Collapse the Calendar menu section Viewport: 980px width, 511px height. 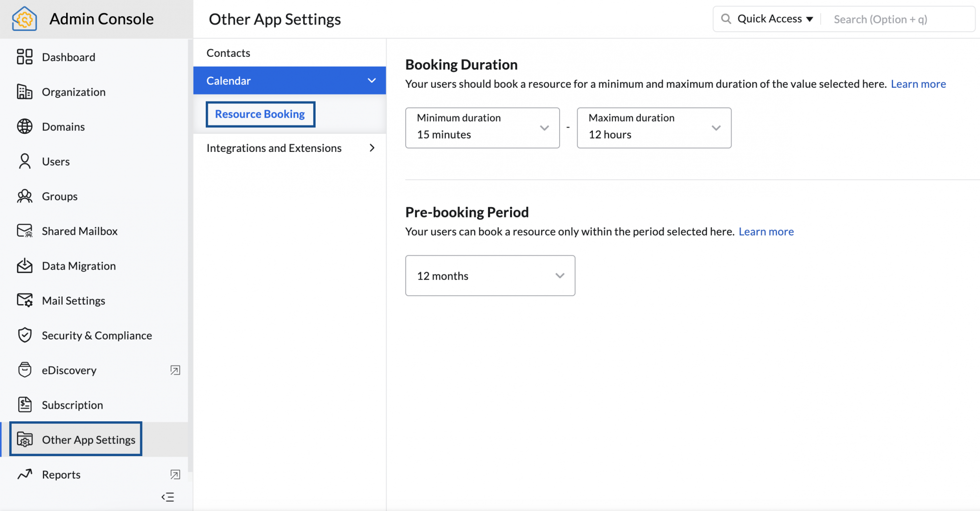pyautogui.click(x=371, y=80)
